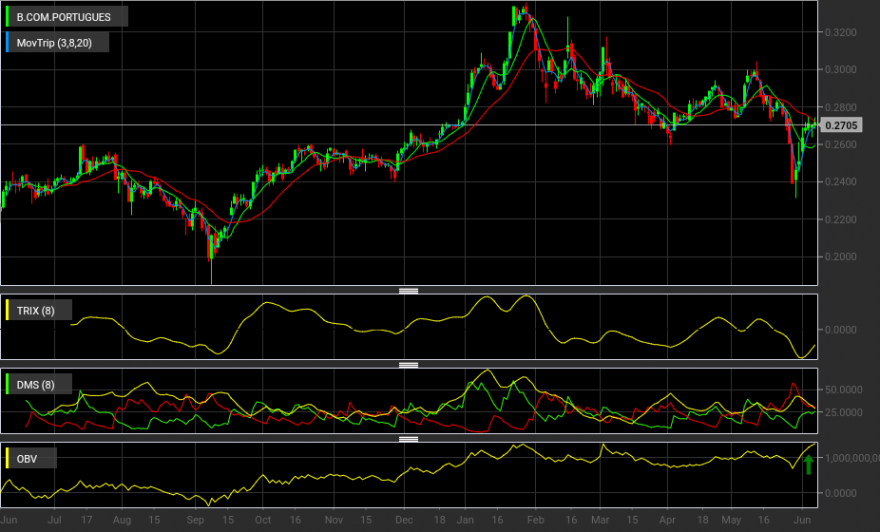The width and height of the screenshot is (880, 532).
Task: Click the B.COM.PORTUGUES series label
Action: tap(63, 17)
